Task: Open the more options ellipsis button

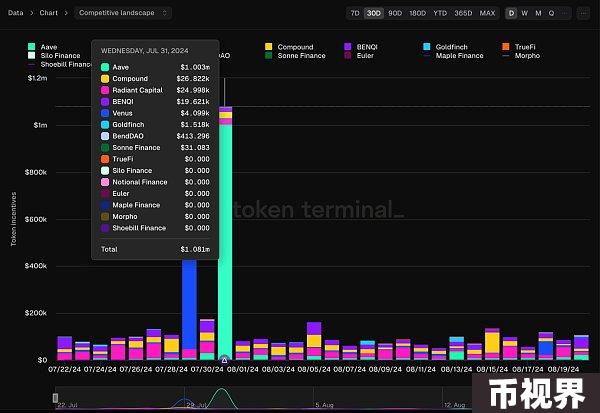Action: (583, 13)
